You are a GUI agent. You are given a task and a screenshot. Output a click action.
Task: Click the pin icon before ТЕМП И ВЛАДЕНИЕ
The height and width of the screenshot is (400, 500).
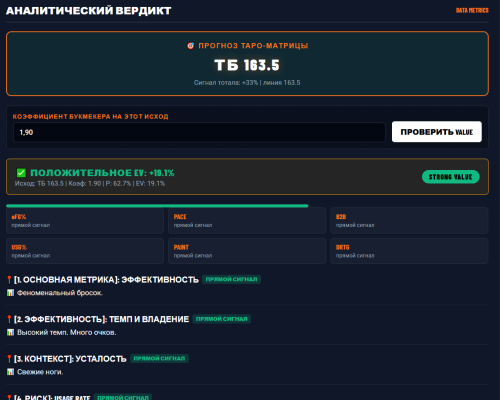click(9, 319)
